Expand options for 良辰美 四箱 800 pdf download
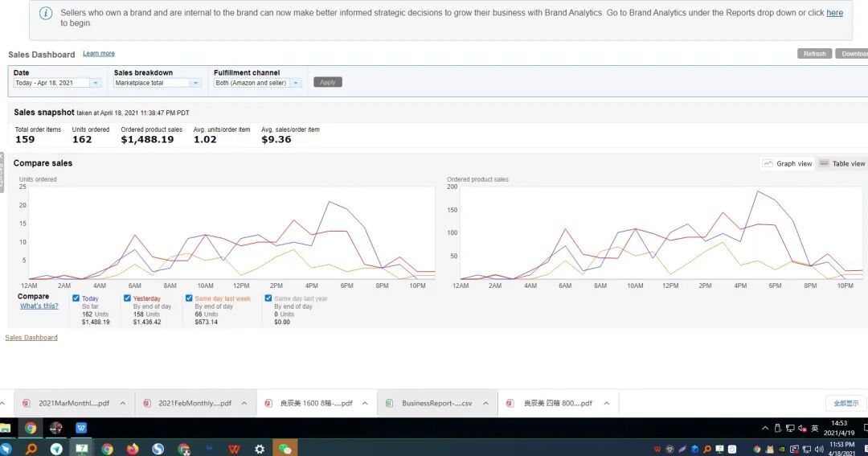 (x=607, y=404)
